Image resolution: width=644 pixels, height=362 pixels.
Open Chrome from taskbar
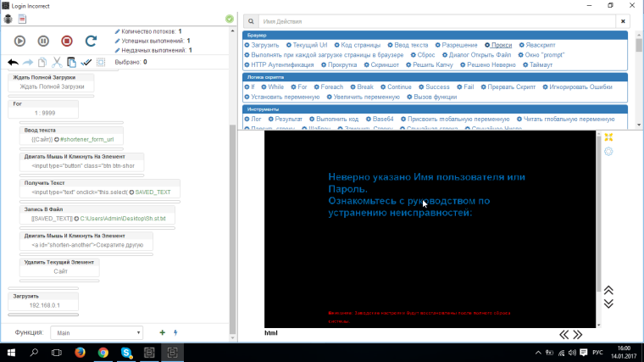[x=103, y=353]
